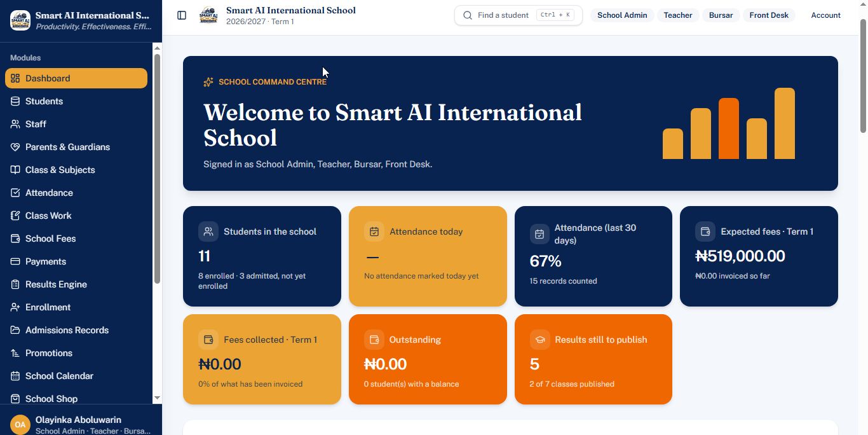Click the Find a student search field

click(x=519, y=15)
